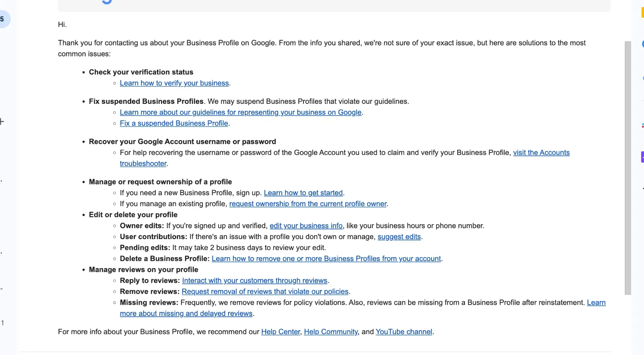Request ownership from the current profile owner

pyautogui.click(x=308, y=204)
